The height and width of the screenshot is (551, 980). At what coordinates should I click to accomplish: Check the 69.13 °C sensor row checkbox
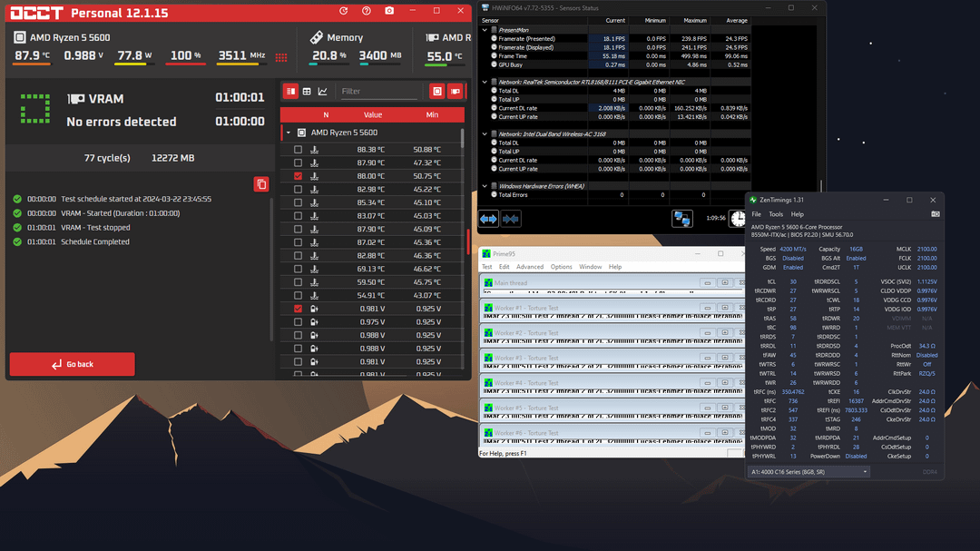click(299, 269)
